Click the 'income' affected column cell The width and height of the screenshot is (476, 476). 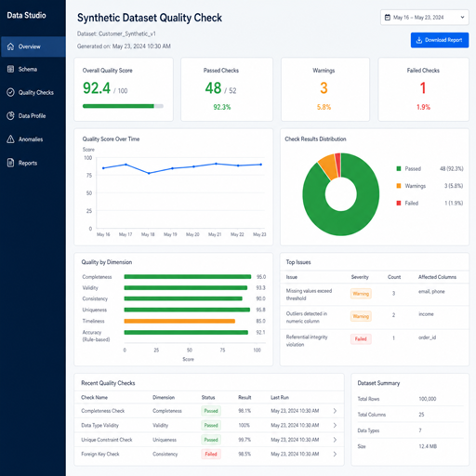point(426,314)
